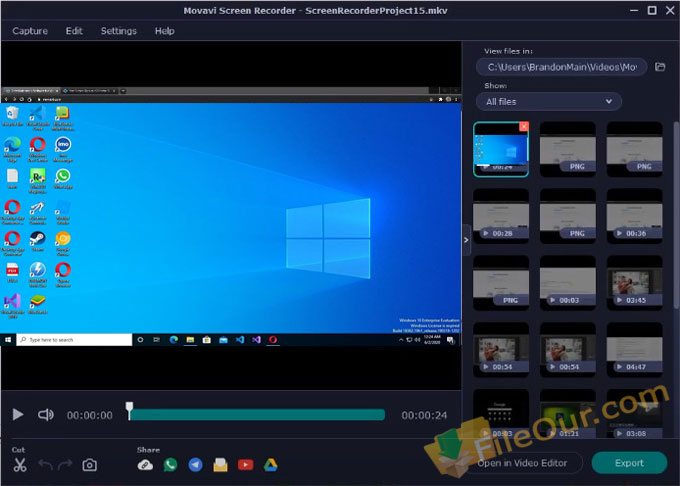680x486 pixels.
Task: Share the recording to Telegram
Action: [196, 465]
